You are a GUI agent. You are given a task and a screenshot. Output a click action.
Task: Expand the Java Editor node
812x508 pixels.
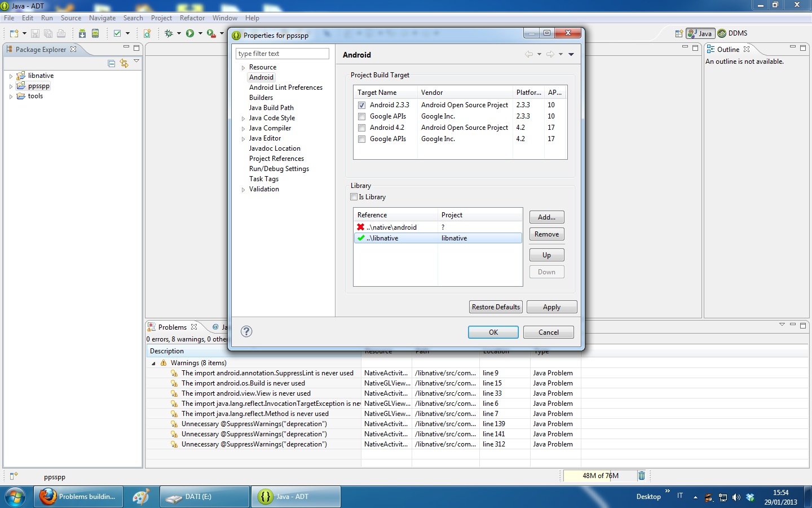(244, 139)
